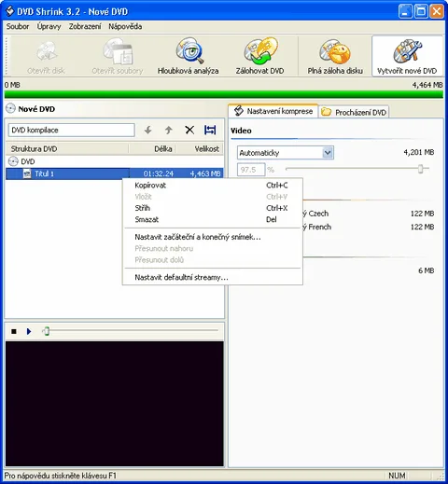Click the move up arrow icon

click(169, 130)
